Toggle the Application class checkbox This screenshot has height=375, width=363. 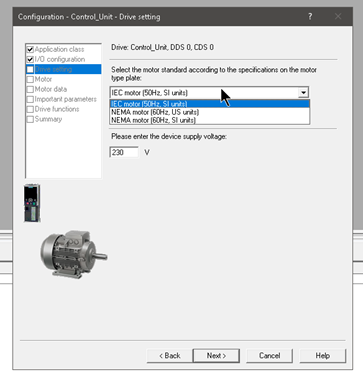point(30,50)
